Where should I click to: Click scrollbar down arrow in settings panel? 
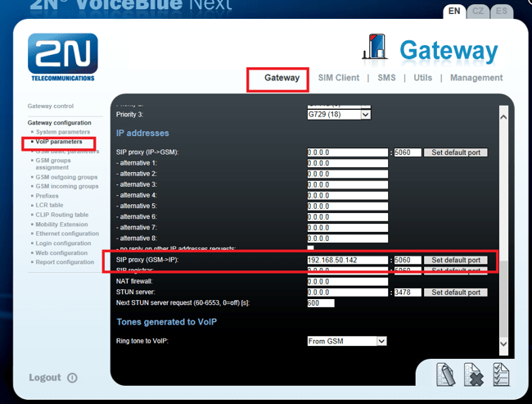(503, 344)
